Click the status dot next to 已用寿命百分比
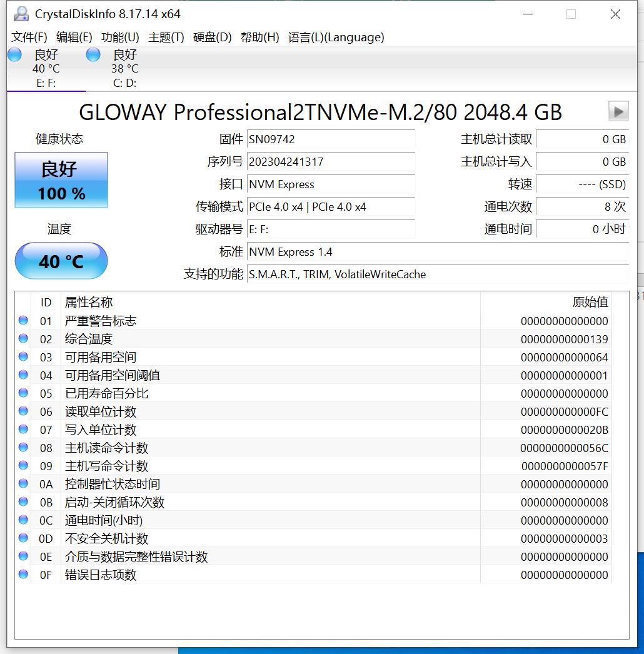This screenshot has width=644, height=654. (x=23, y=393)
